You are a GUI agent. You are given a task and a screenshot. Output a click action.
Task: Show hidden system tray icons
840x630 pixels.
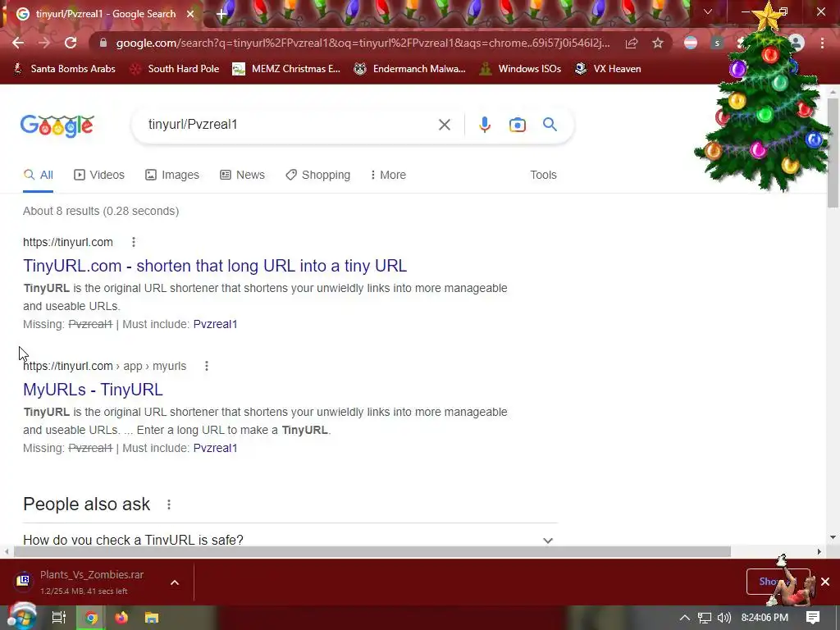coord(685,618)
